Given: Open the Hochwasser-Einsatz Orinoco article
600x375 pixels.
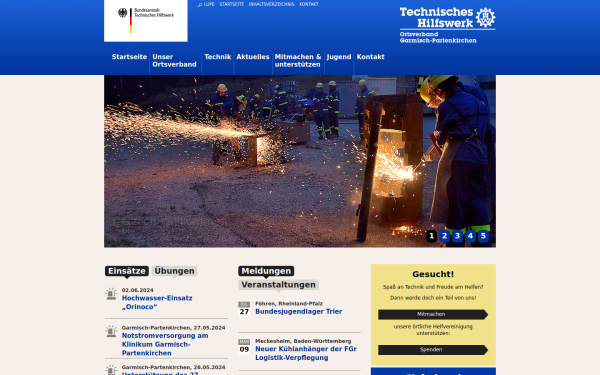Looking at the screenshot, I should click(157, 302).
